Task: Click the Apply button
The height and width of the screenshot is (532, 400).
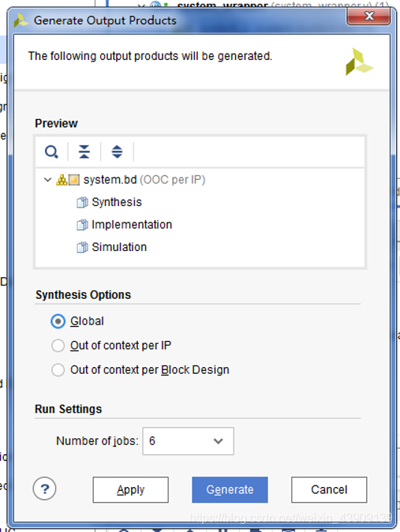Action: [x=130, y=489]
